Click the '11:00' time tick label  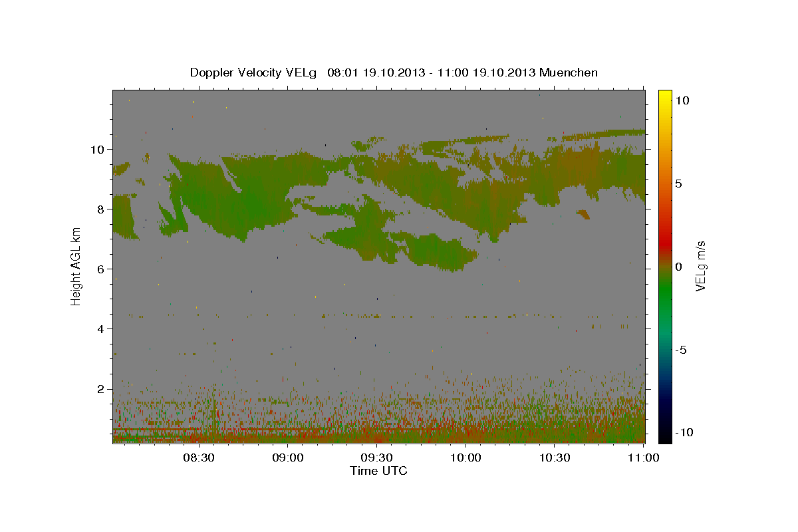coord(644,458)
